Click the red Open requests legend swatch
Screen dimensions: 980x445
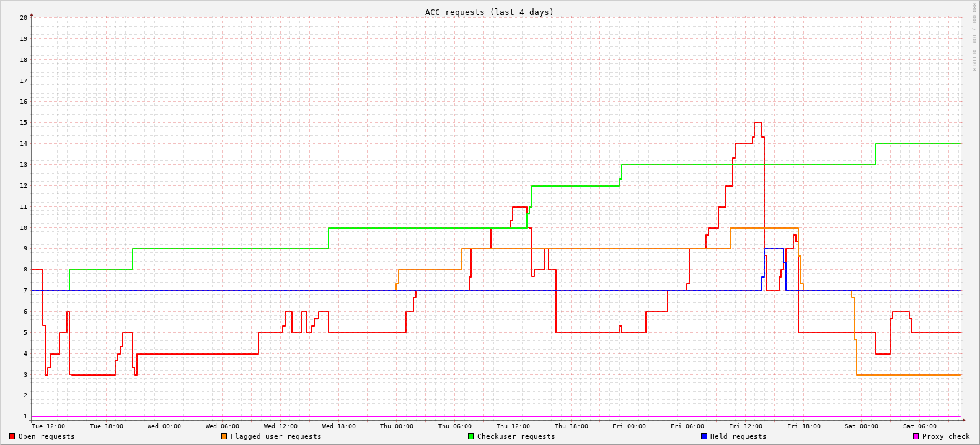tap(12, 436)
